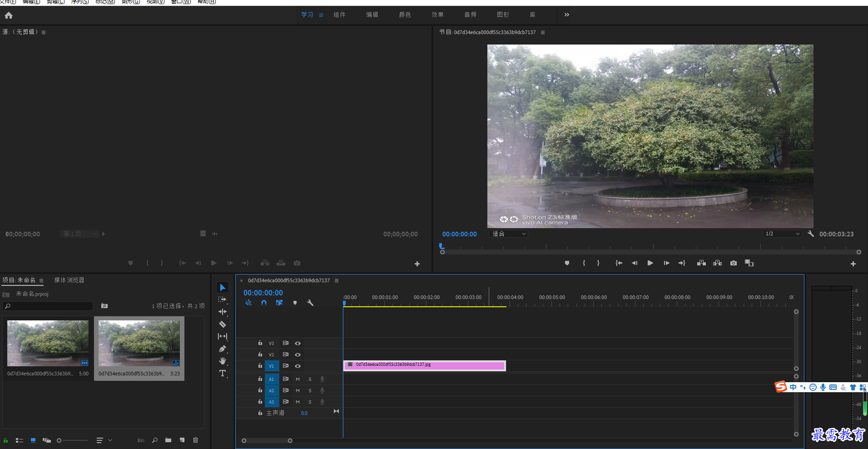This screenshot has width=868, height=449.
Task: Open Project panel 项目 menu icon
Action: [x=41, y=280]
